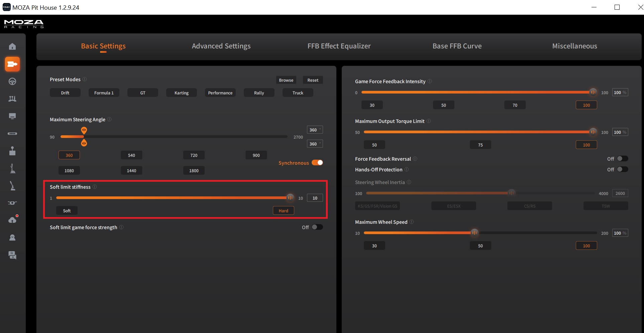Open the Q&A help icon
This screenshot has width=644, height=333.
click(12, 255)
